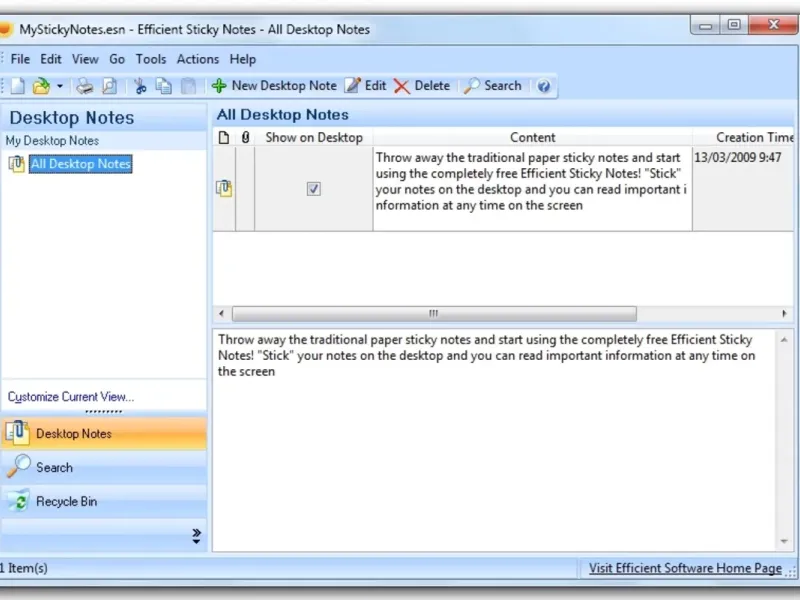Select All Desktop Notes tree item
The height and width of the screenshot is (600, 800).
pyautogui.click(x=81, y=164)
